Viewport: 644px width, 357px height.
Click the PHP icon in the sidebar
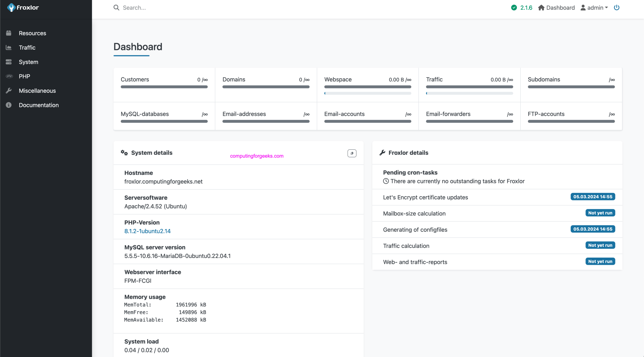click(9, 76)
